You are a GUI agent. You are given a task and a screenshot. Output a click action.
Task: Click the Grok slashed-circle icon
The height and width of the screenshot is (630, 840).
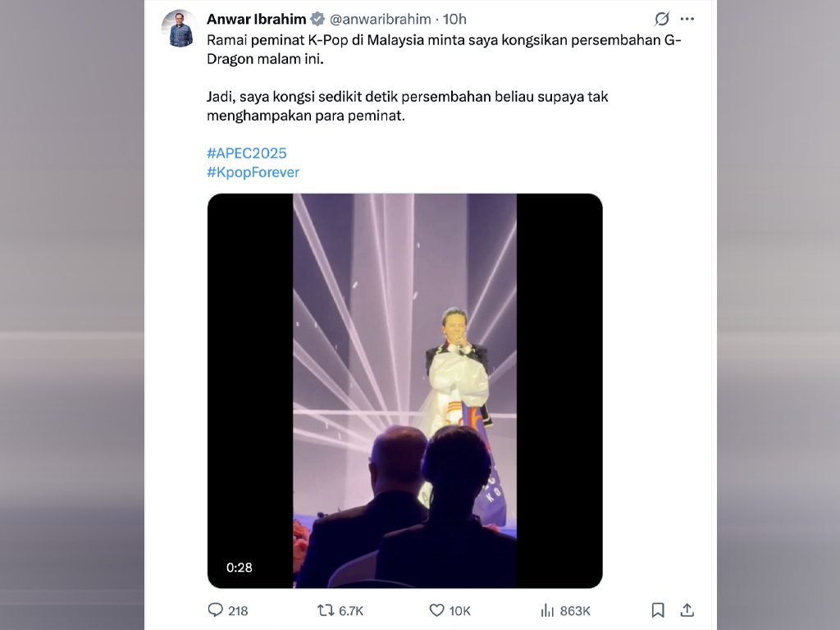[662, 19]
